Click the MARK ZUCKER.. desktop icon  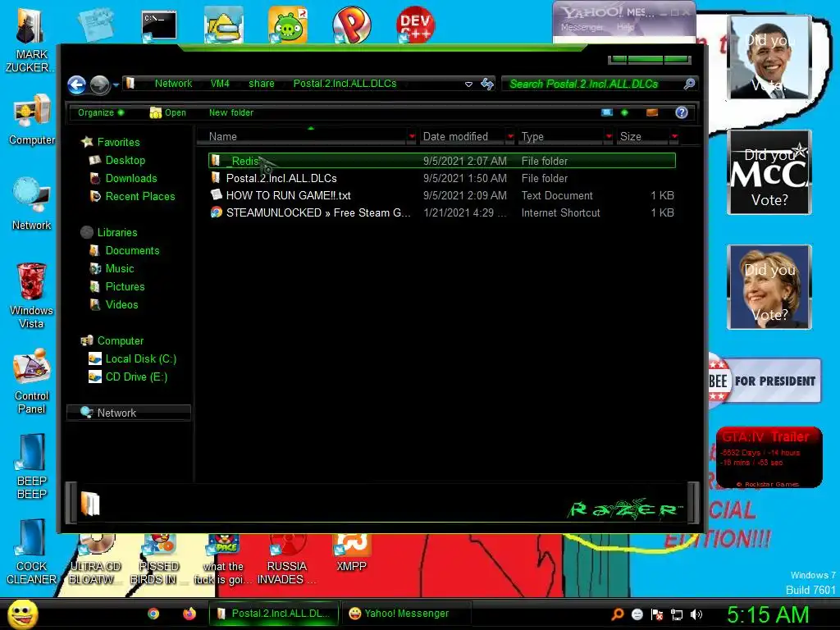[x=30, y=40]
